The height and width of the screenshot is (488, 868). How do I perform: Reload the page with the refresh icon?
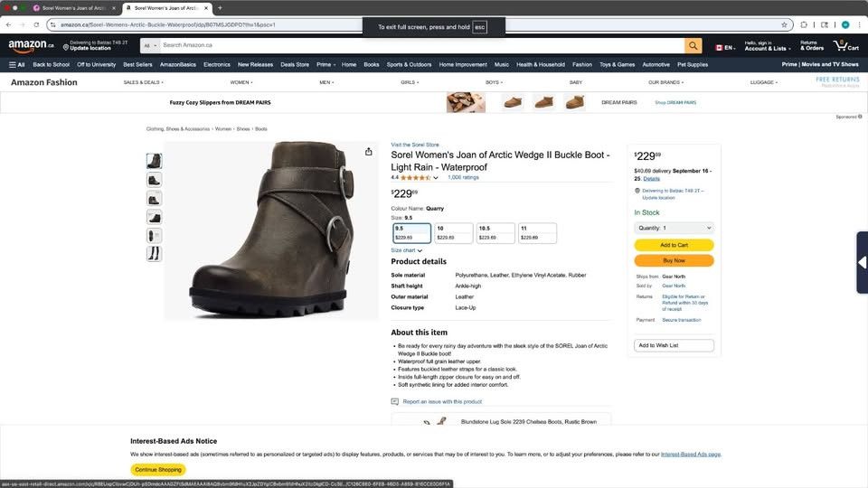point(36,25)
